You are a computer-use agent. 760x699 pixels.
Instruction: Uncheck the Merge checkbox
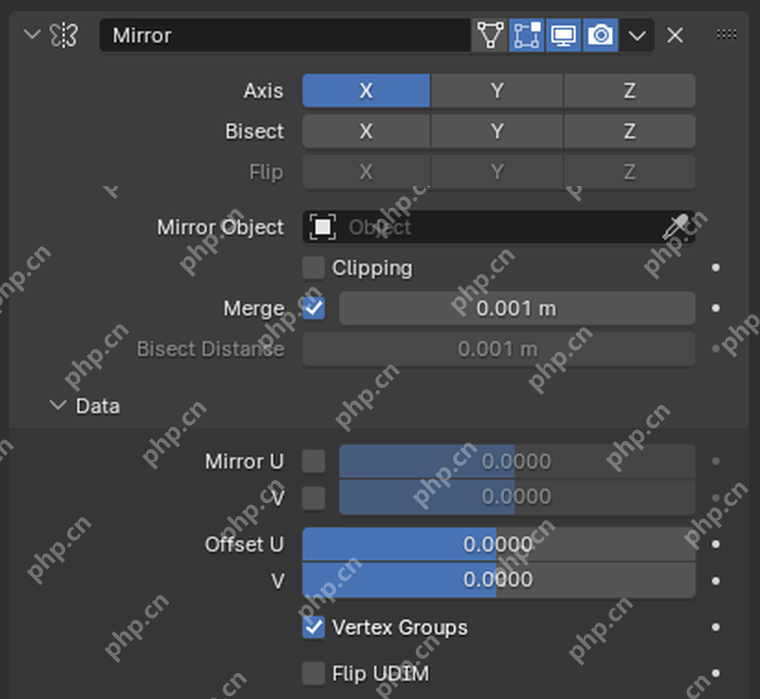click(x=314, y=308)
